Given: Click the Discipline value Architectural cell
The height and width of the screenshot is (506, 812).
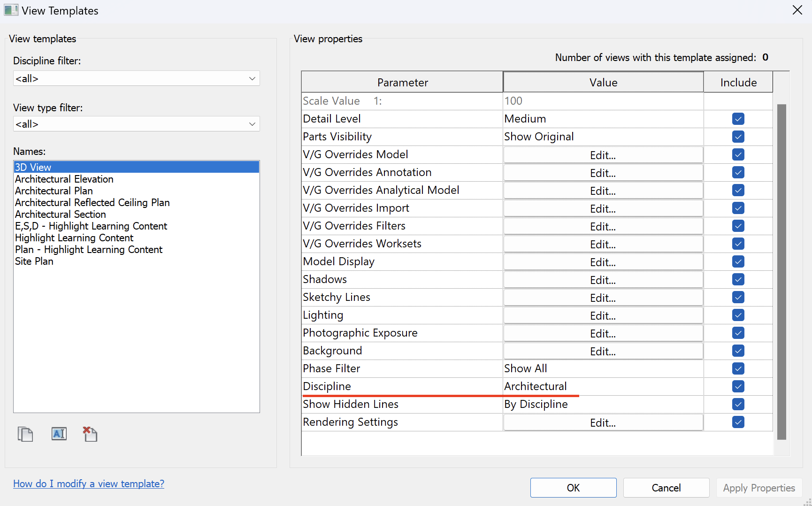Looking at the screenshot, I should [x=603, y=387].
